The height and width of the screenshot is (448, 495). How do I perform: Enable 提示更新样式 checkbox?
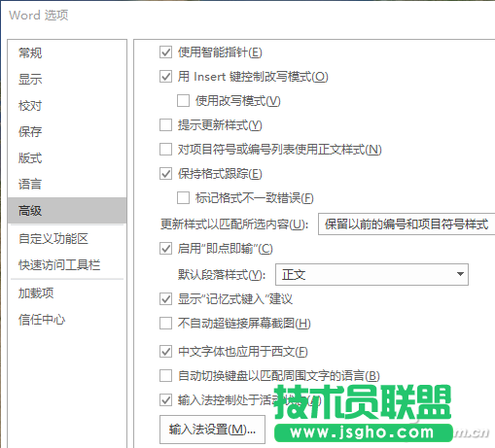pyautogui.click(x=165, y=125)
